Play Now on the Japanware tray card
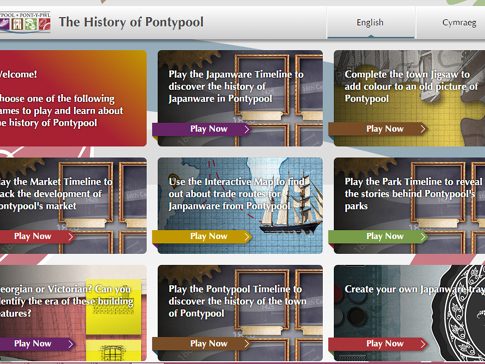 tap(378, 344)
